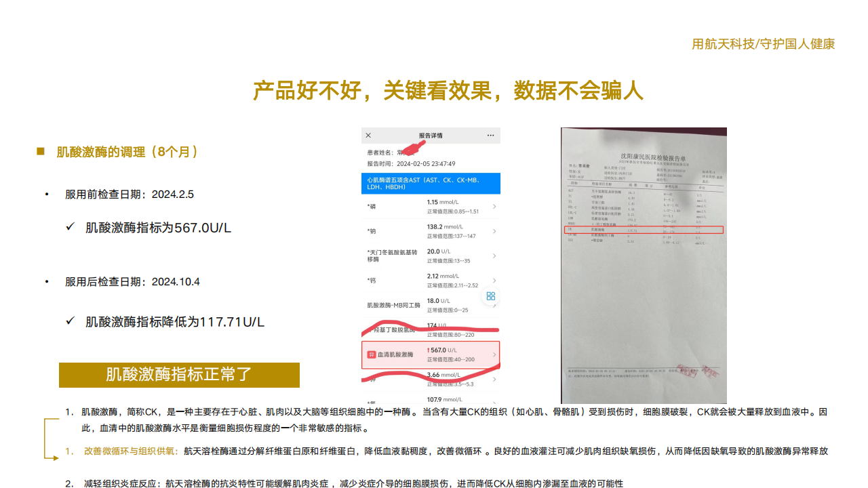Image resolution: width=868 pixels, height=488 pixels.
Task: Expand the *钠 138.2 mmol/L row chevron
Action: click(x=494, y=231)
